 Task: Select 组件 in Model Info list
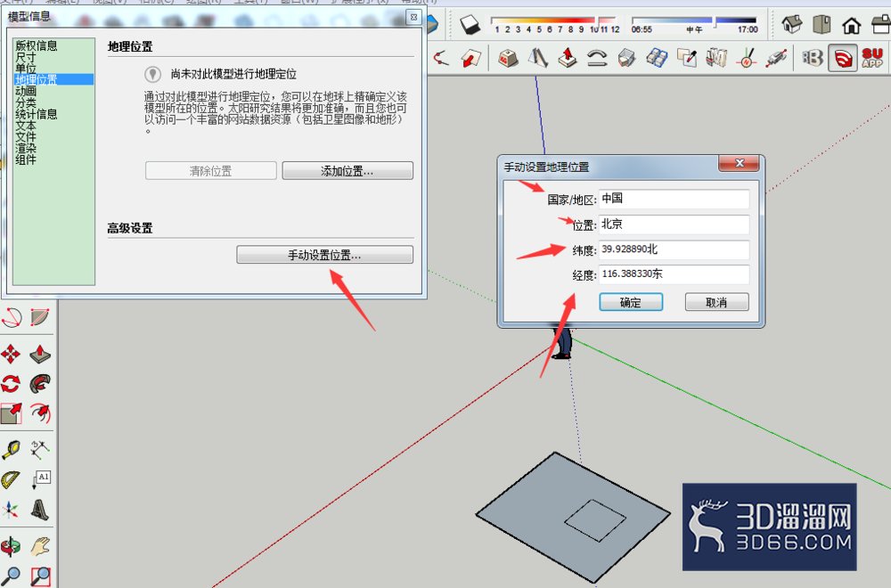(x=26, y=159)
